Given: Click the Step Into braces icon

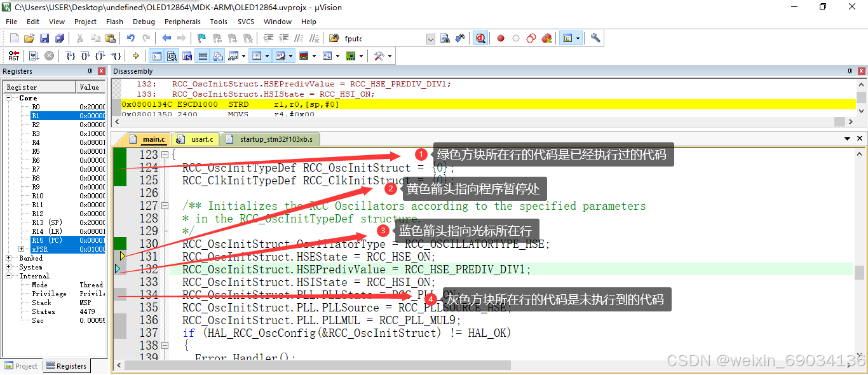Looking at the screenshot, I should (71, 56).
